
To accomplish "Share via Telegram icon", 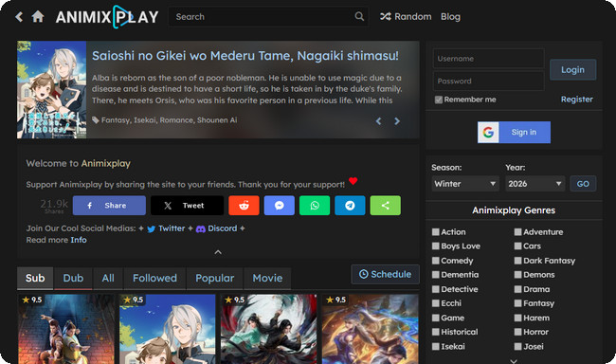I will pyautogui.click(x=350, y=205).
